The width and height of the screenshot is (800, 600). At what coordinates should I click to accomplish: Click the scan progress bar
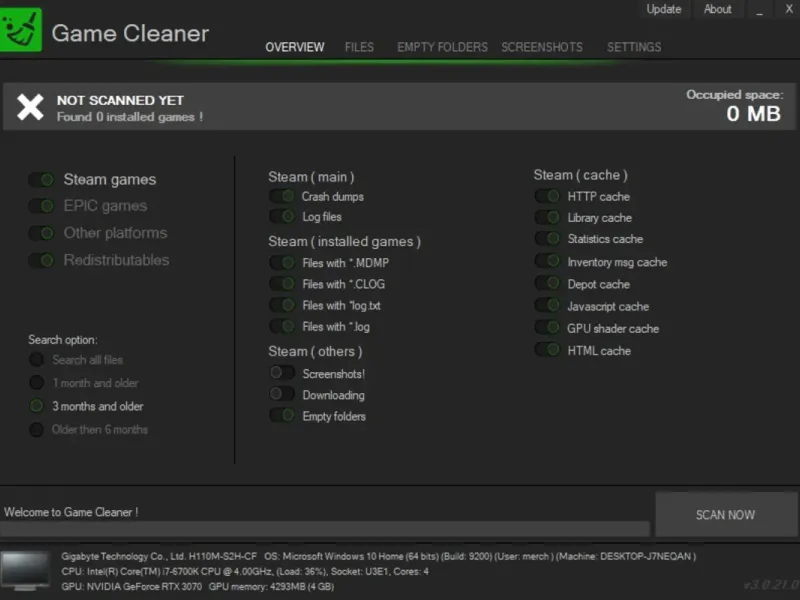point(325,529)
